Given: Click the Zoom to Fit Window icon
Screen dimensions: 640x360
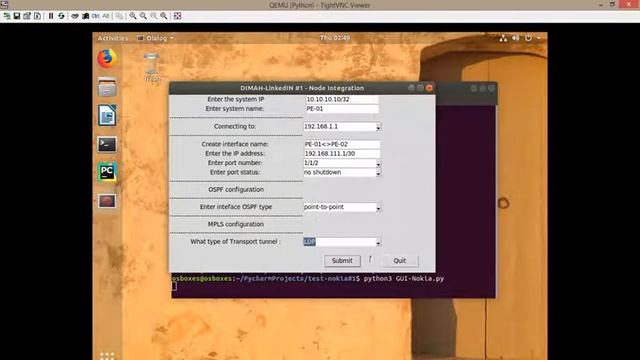Looking at the screenshot, I should click(x=164, y=16).
